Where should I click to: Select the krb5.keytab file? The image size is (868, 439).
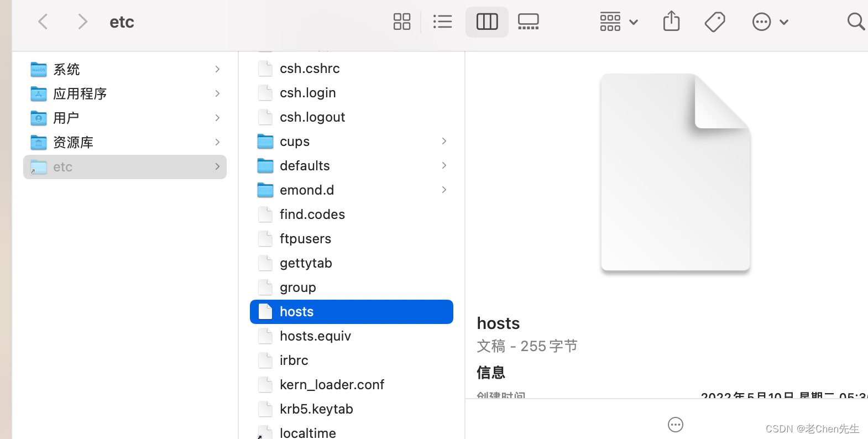pos(352,409)
